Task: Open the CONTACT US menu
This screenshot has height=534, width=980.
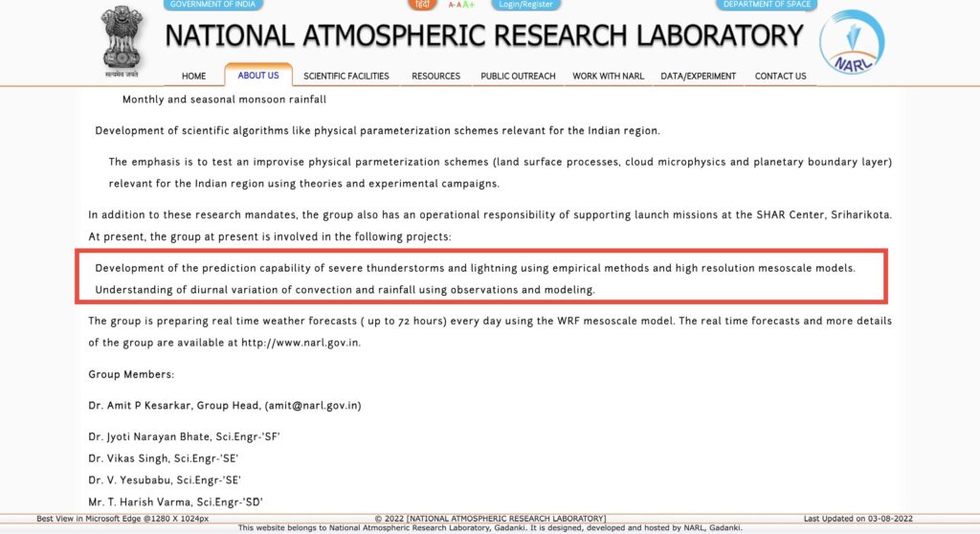Action: point(781,77)
